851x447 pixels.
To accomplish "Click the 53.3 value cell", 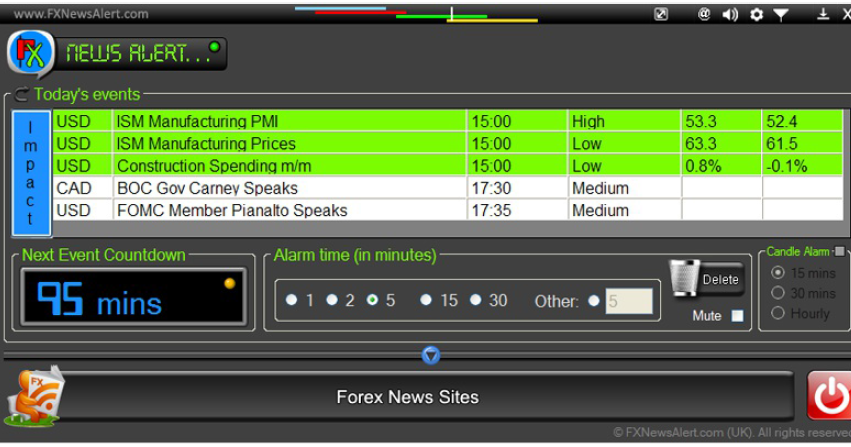I will (x=721, y=121).
